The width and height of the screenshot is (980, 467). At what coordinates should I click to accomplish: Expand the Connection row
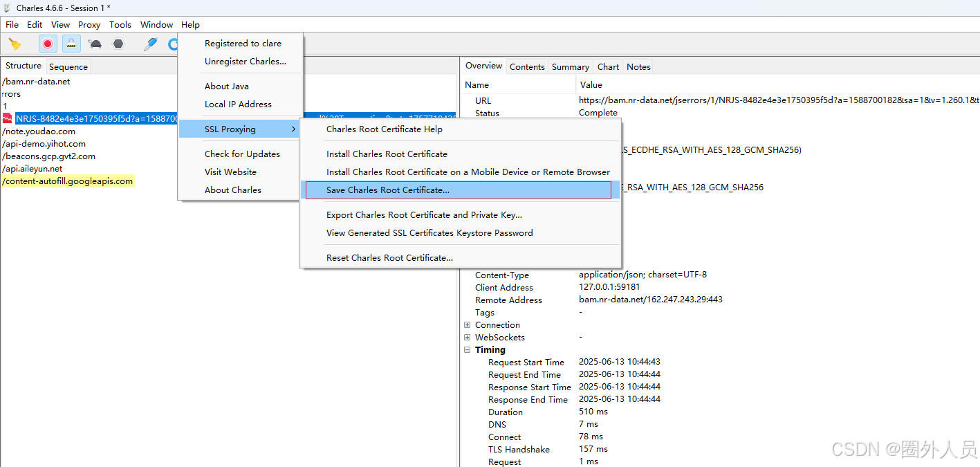click(x=468, y=324)
